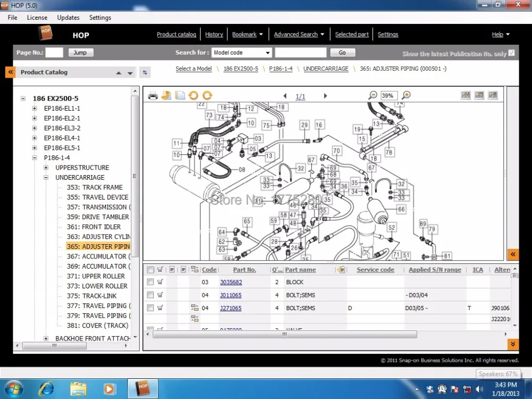Click the vertical-arrow fit-height view icon
This screenshot has width=532, height=399.
pos(493,95)
